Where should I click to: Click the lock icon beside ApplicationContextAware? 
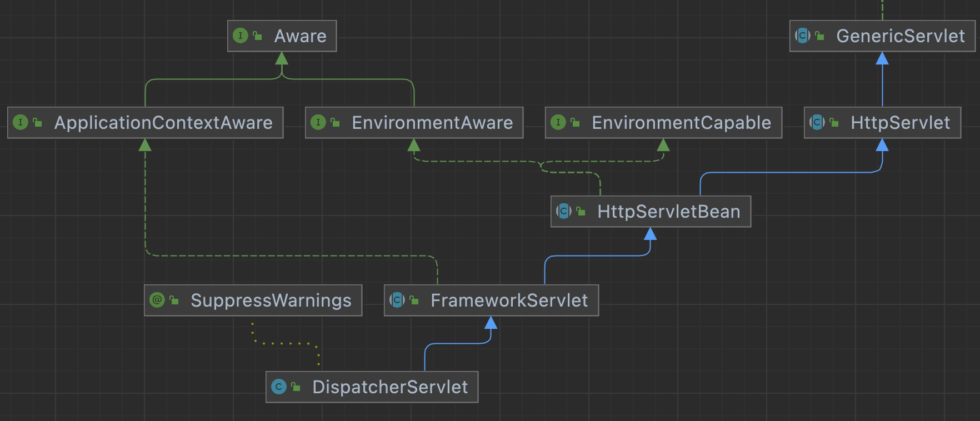tap(38, 123)
